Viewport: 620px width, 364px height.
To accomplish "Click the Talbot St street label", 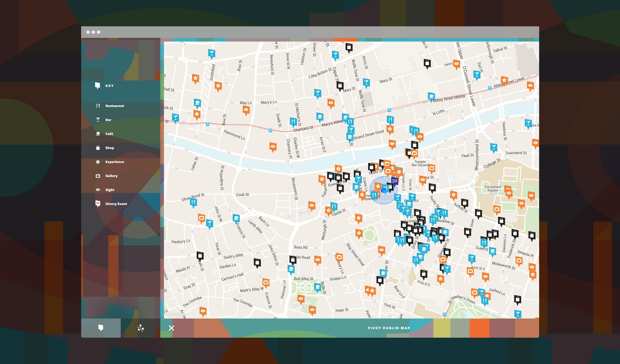I will pos(500,49).
